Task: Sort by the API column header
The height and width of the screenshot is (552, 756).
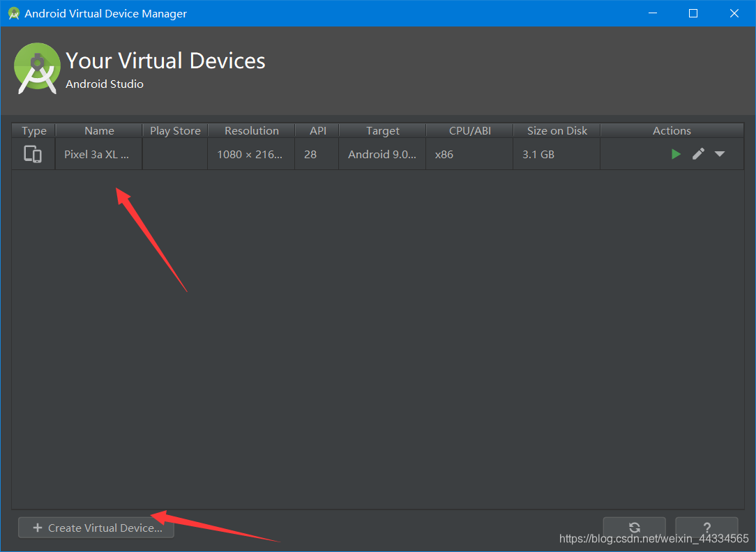Action: pyautogui.click(x=318, y=130)
